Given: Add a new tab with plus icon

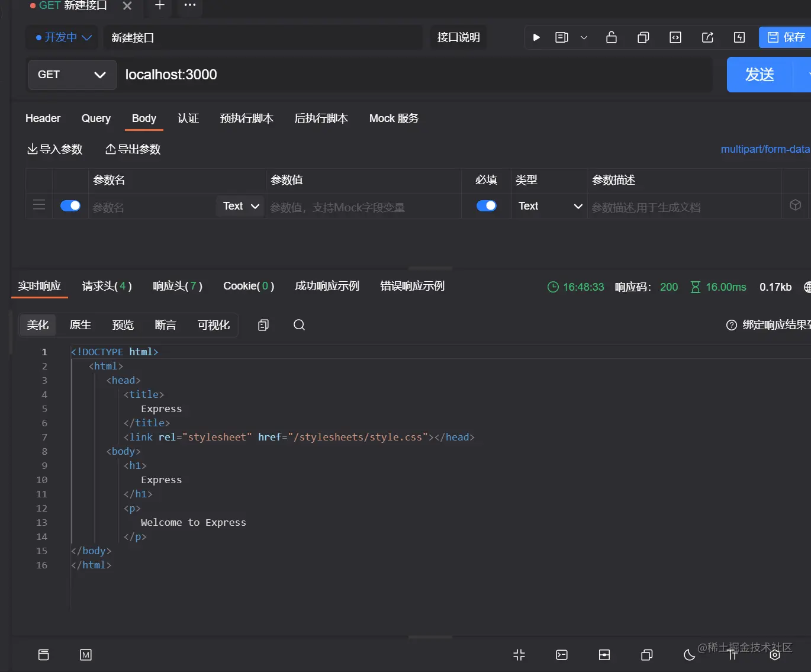Looking at the screenshot, I should tap(160, 5).
